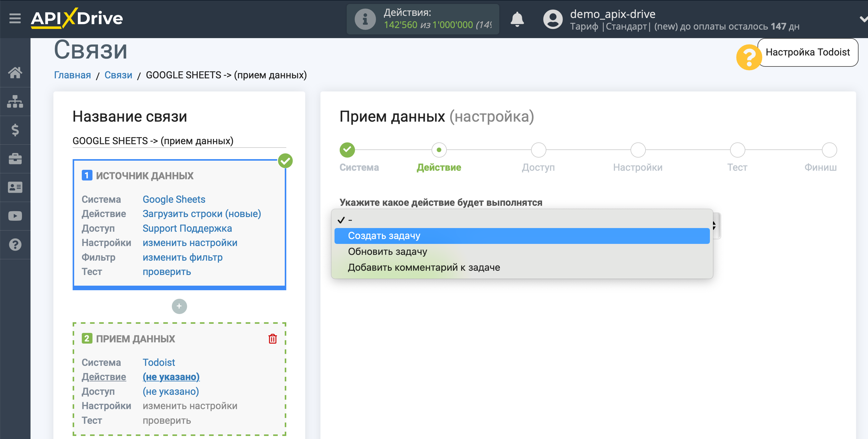Go to Настройки step circle
The width and height of the screenshot is (868, 439).
[638, 150]
